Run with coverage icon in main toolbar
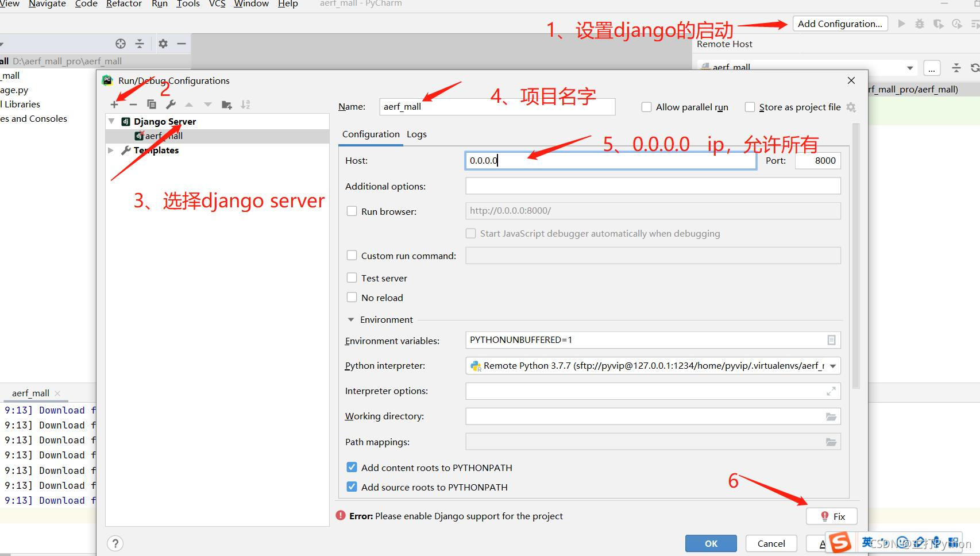This screenshot has height=556, width=980. [x=938, y=24]
